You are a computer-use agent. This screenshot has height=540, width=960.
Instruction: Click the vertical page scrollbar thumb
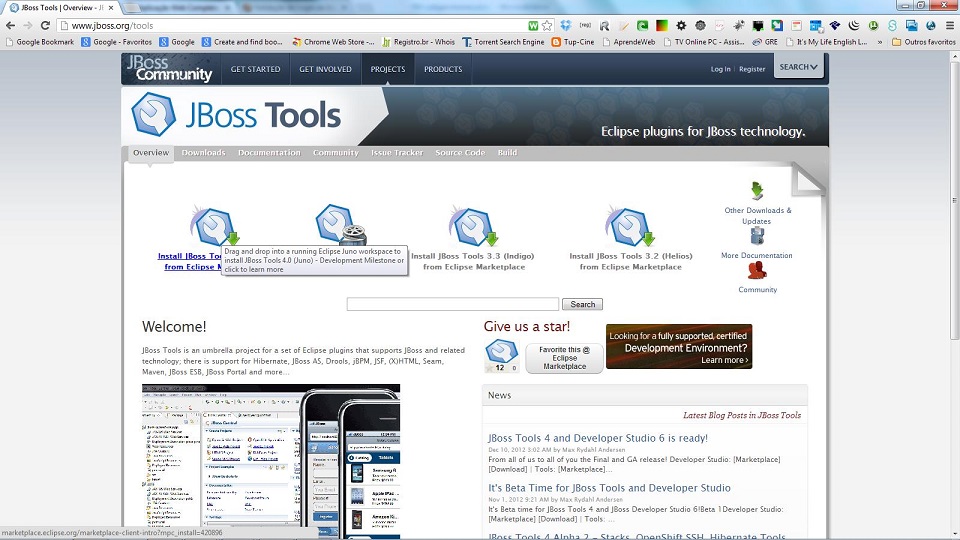point(954,199)
